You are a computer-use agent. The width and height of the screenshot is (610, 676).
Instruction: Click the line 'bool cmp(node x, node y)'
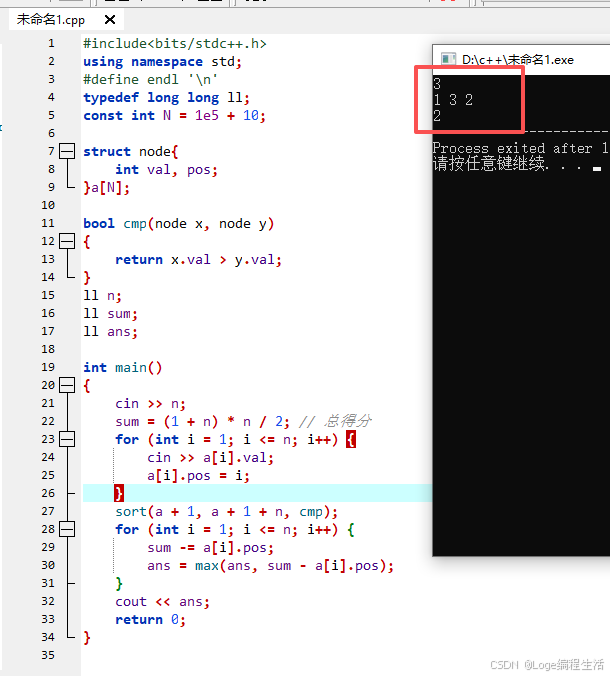pyautogui.click(x=178, y=224)
